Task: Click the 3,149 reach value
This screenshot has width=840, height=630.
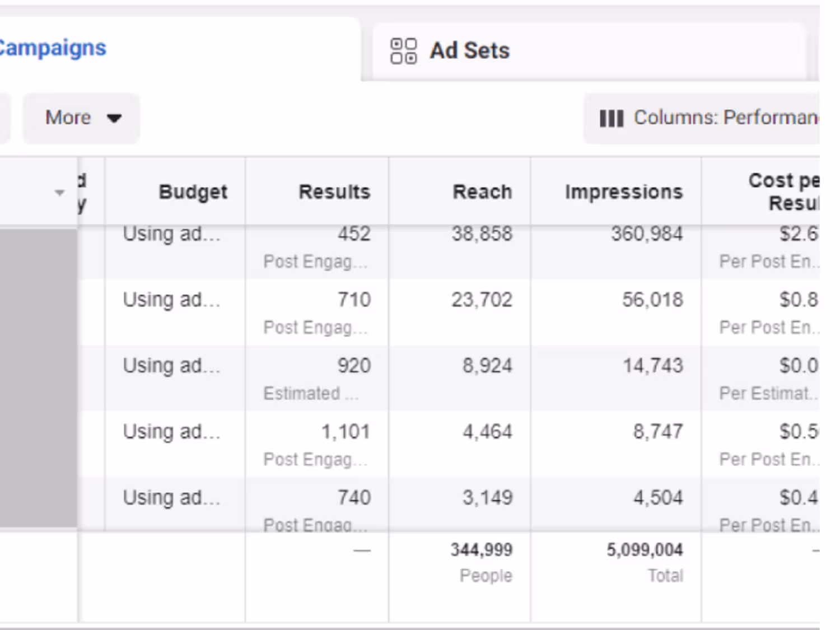Action: pyautogui.click(x=487, y=498)
